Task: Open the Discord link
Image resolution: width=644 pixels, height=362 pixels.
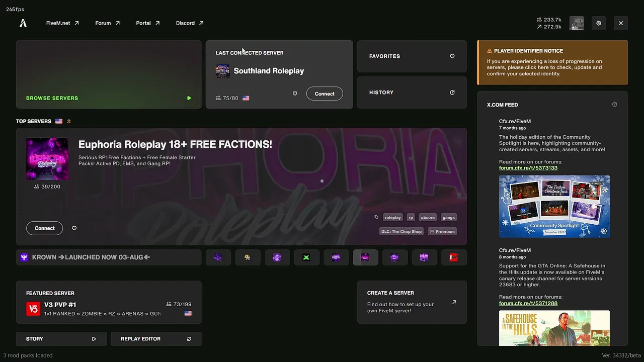Action: pyautogui.click(x=190, y=23)
